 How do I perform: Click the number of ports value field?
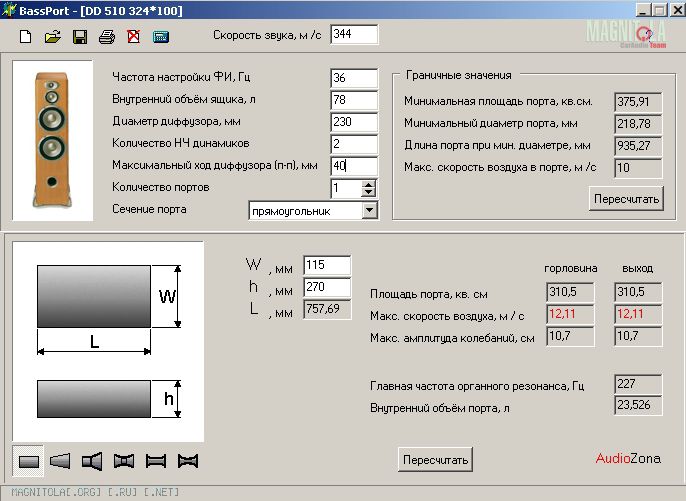[346, 189]
